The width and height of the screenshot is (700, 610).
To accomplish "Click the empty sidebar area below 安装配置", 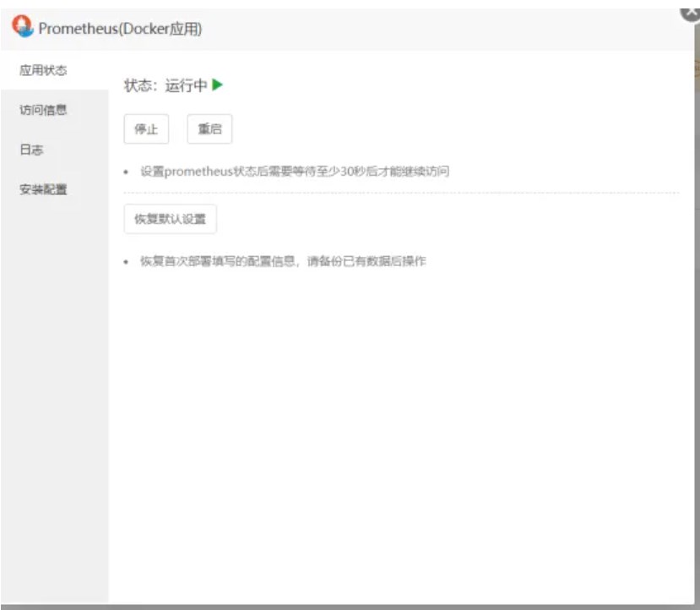I will (x=54, y=380).
